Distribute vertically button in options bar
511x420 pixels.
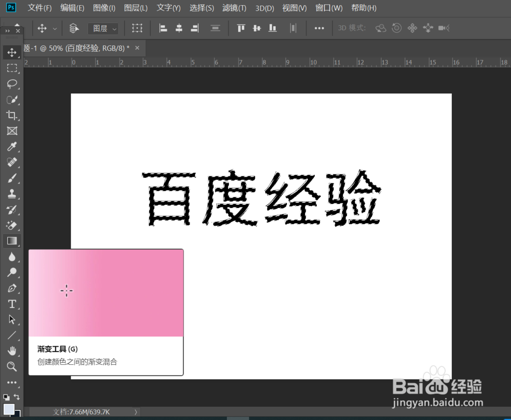(215, 28)
